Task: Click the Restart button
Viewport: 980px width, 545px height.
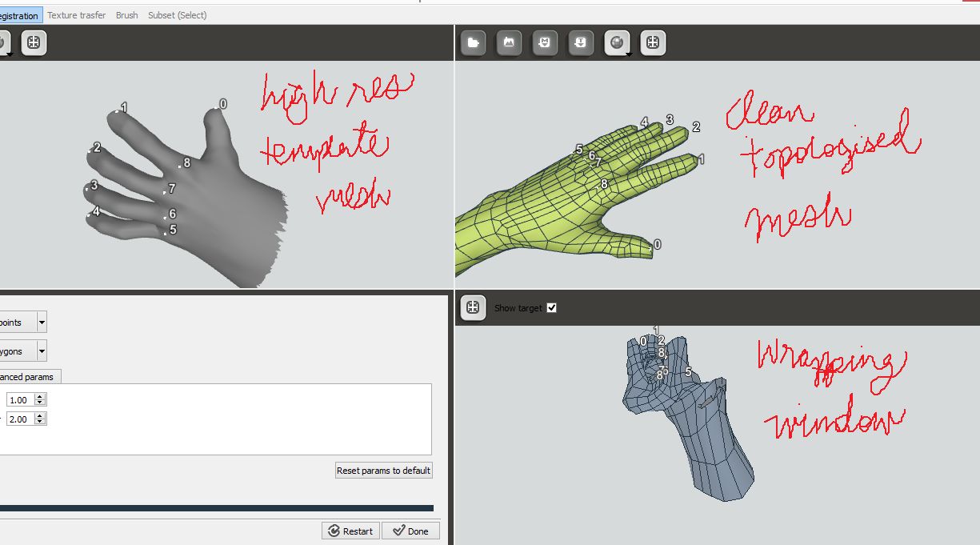Action: coord(350,531)
